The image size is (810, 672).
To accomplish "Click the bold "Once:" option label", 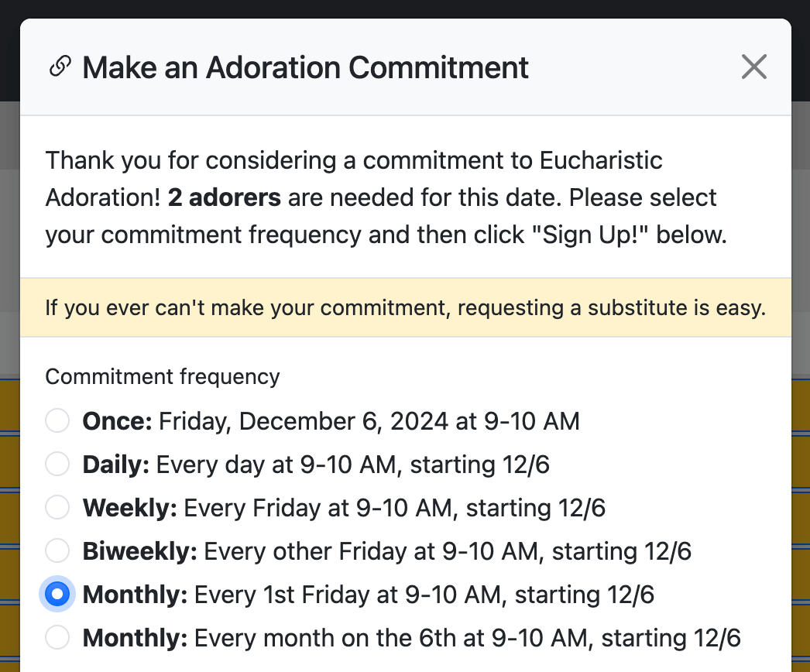I will pos(118,421).
